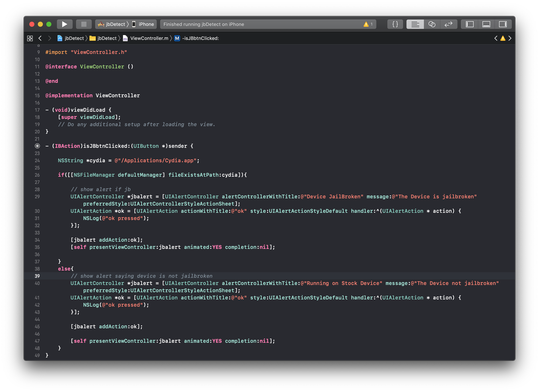Go forward in file history
Image resolution: width=539 pixels, height=392 pixels.
click(49, 38)
